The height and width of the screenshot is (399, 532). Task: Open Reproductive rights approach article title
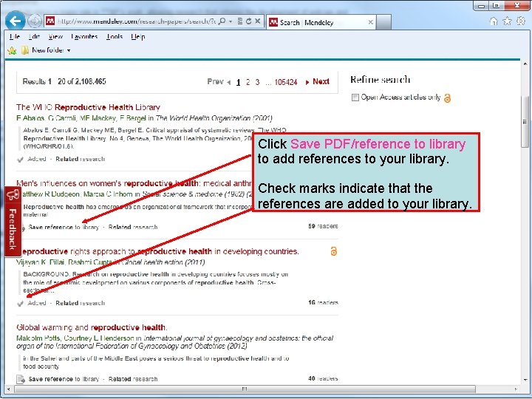click(160, 251)
